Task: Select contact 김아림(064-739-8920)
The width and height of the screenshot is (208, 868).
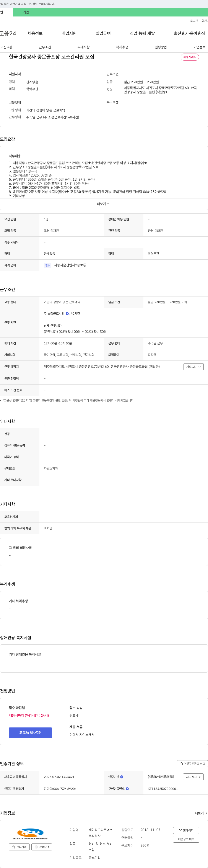Action: [60, 789]
